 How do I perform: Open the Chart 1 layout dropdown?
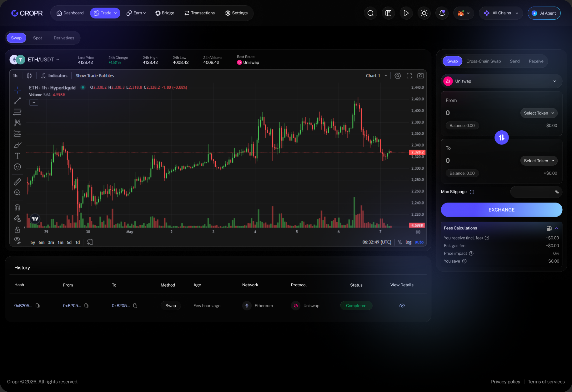point(376,76)
